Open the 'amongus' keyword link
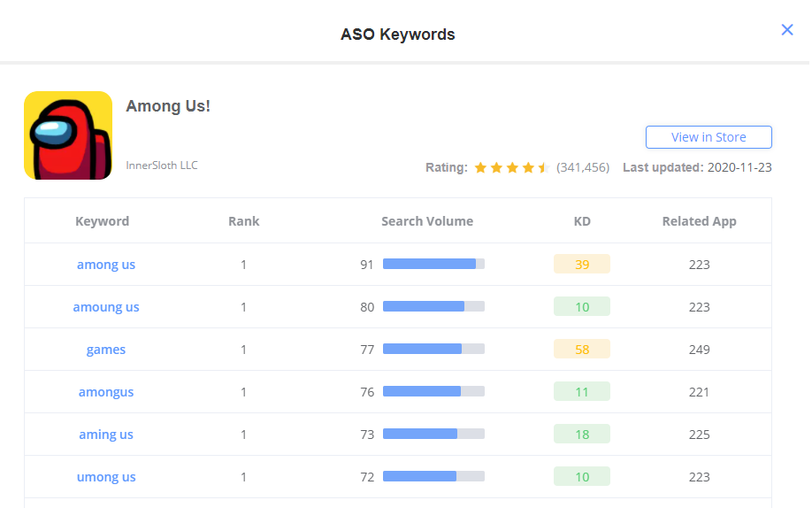The image size is (812, 508). [x=106, y=392]
